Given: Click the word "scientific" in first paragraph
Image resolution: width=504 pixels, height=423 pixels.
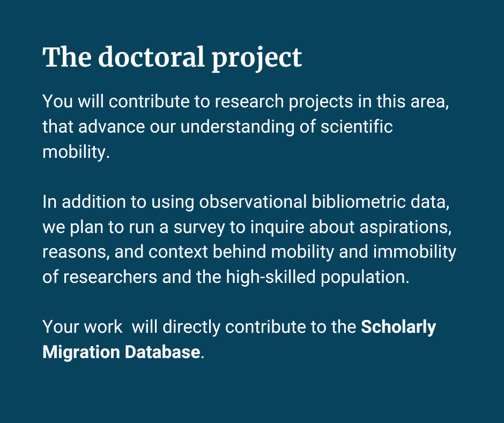Looking at the screenshot, I should 357,127.
